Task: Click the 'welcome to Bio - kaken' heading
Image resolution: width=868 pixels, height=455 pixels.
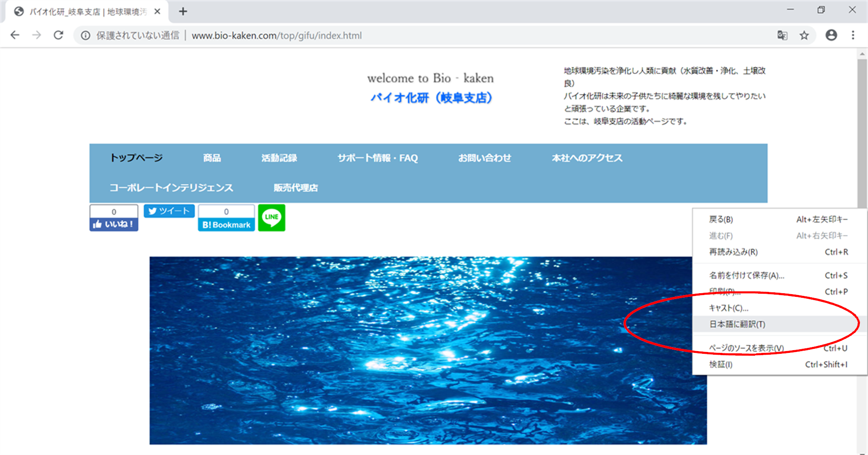Action: pyautogui.click(x=430, y=78)
